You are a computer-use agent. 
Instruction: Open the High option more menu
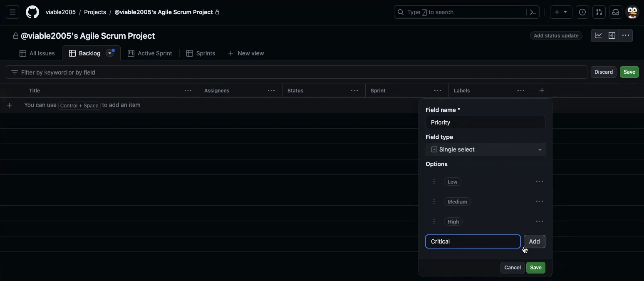pos(539,221)
